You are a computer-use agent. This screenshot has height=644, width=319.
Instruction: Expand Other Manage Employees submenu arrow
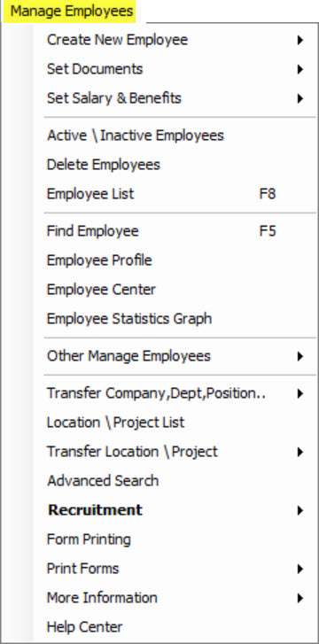click(x=300, y=356)
